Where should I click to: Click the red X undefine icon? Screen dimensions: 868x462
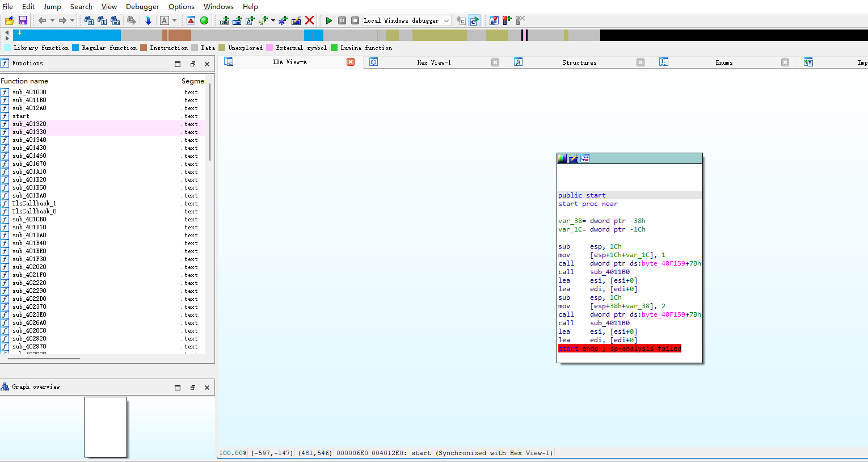point(310,20)
